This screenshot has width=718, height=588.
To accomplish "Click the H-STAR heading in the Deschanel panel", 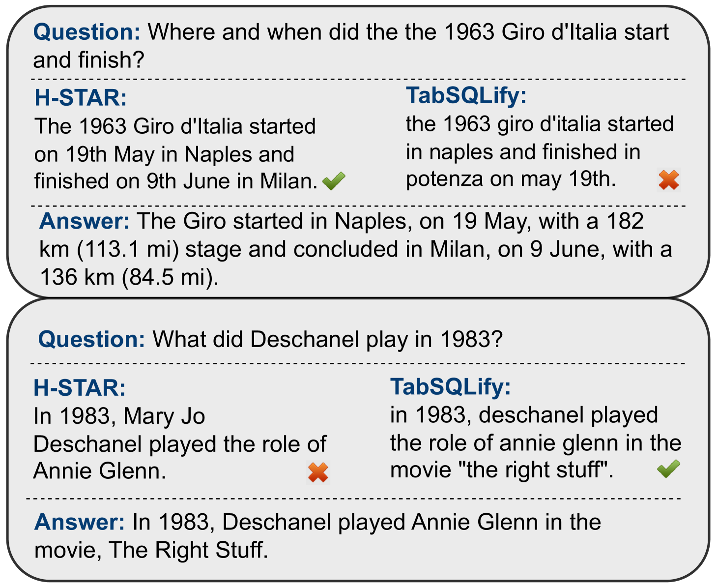I will pyautogui.click(x=80, y=388).
